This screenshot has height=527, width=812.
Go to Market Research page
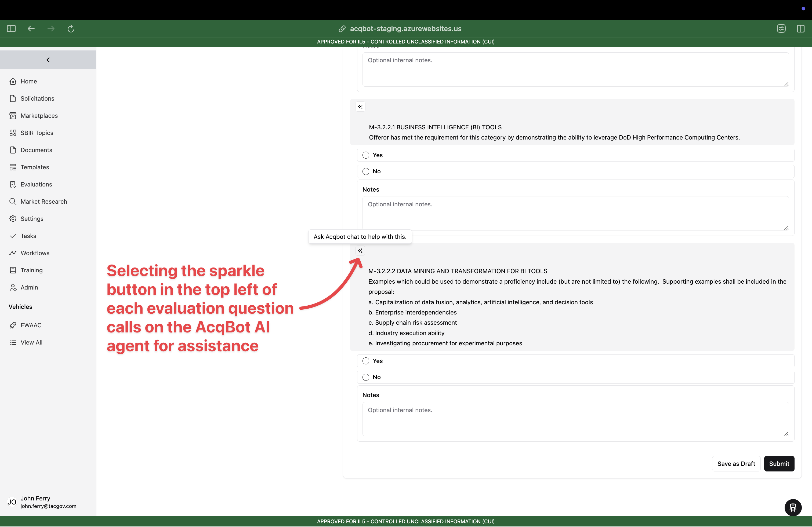click(43, 202)
